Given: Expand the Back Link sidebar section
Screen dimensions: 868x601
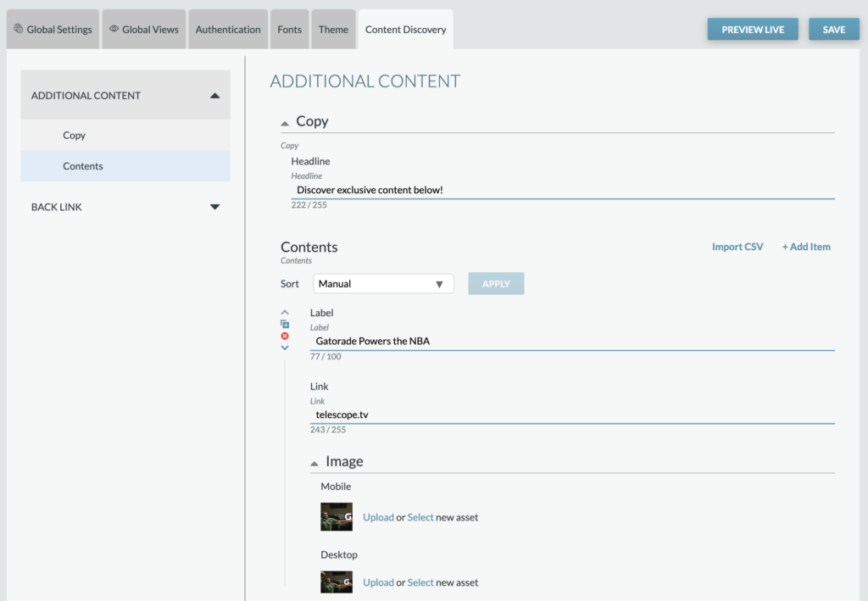Looking at the screenshot, I should [214, 207].
